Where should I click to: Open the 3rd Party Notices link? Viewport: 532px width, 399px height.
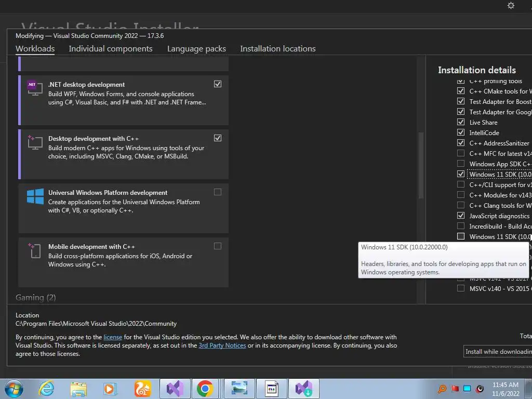[222, 345]
